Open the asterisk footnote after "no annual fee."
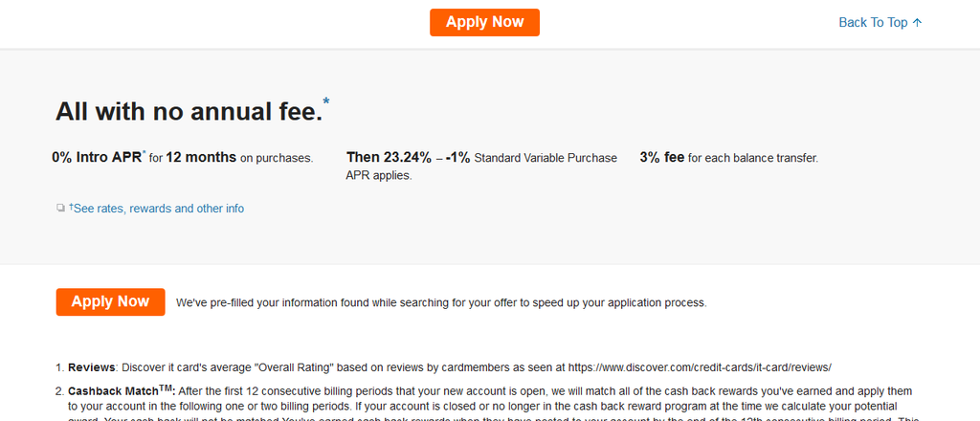Image resolution: width=980 pixels, height=421 pixels. (x=326, y=101)
